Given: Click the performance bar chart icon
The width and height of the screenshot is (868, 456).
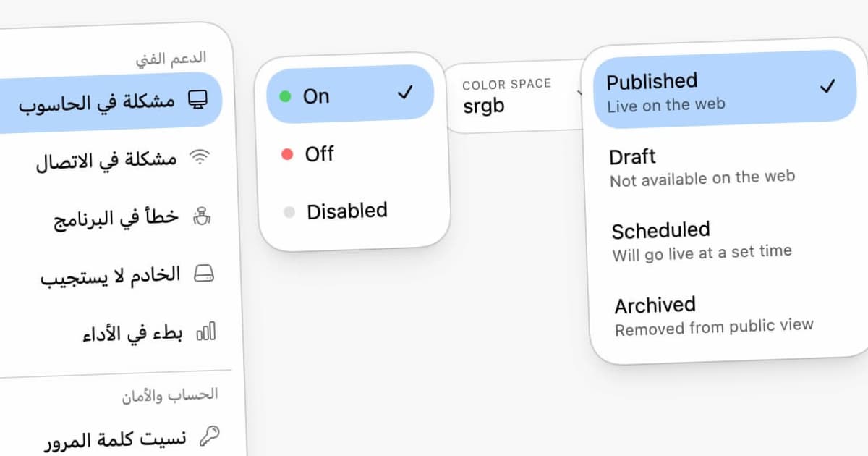Looking at the screenshot, I should 207,332.
